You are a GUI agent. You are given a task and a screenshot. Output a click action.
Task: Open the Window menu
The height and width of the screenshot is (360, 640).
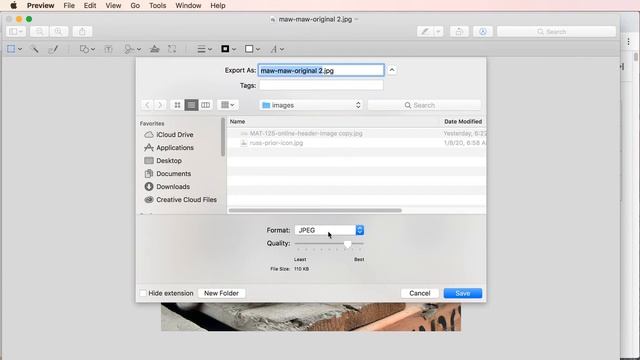188,6
